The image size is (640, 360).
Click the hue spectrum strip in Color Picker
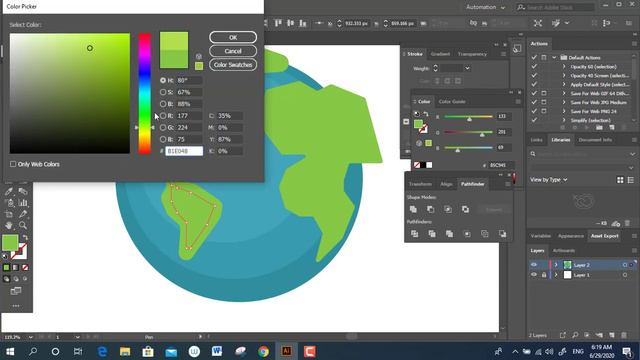[144, 93]
